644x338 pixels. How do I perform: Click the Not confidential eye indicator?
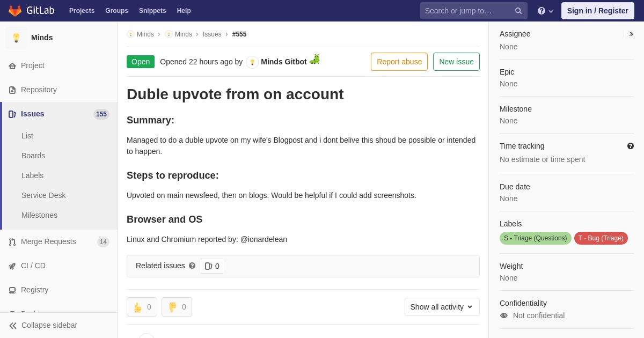(x=503, y=315)
